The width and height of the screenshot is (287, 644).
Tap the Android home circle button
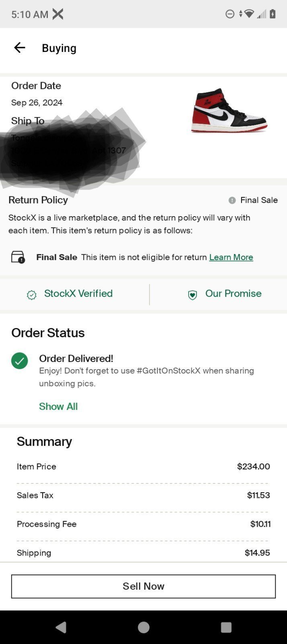click(143, 627)
